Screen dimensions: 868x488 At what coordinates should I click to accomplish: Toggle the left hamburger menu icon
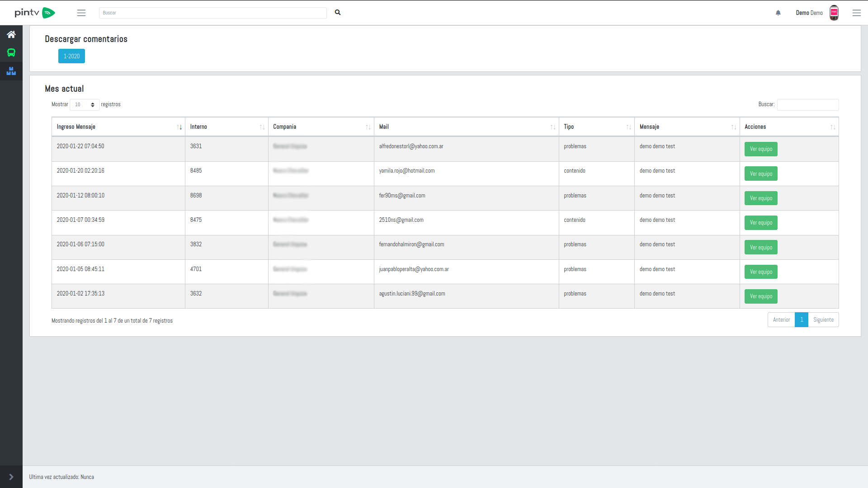point(81,13)
